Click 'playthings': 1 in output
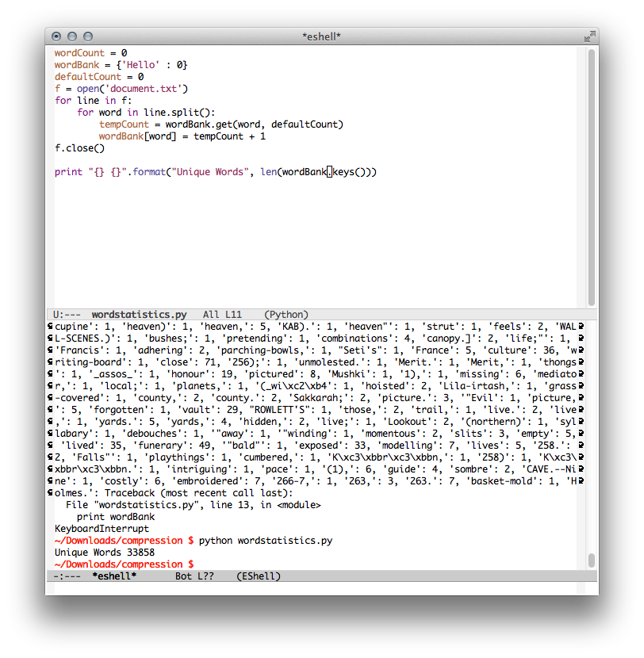The image size is (644, 658). pos(187,457)
